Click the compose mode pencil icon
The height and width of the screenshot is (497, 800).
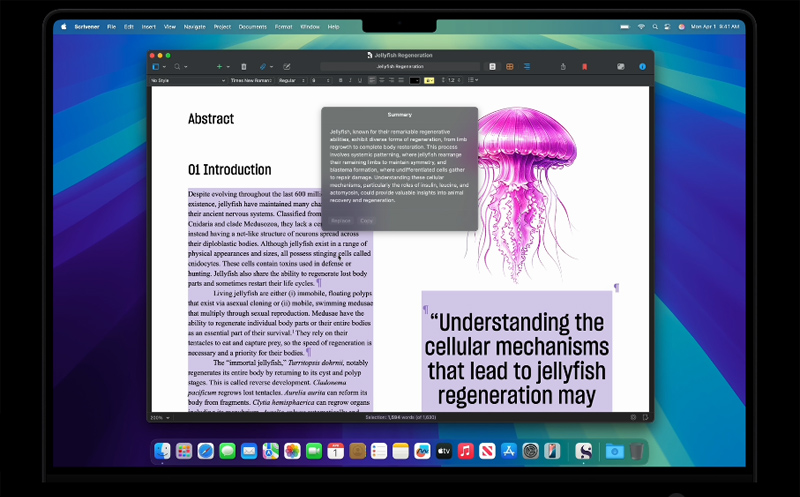(287, 67)
